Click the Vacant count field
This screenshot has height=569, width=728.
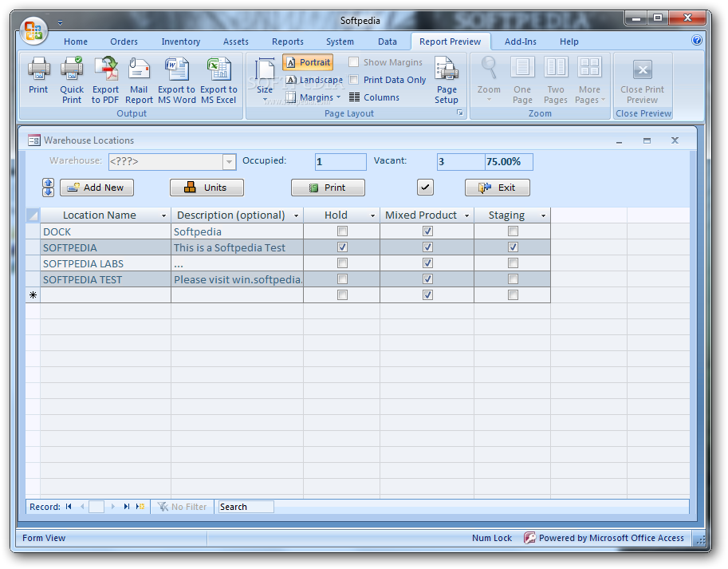coord(461,162)
